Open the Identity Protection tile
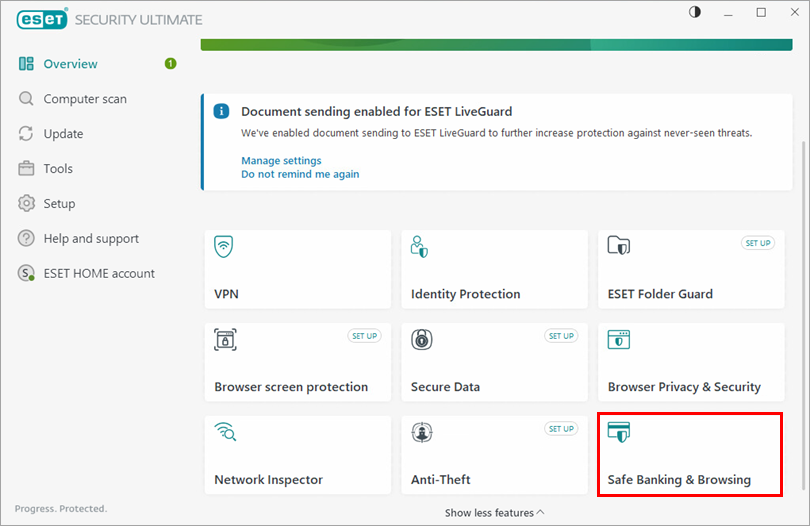 point(494,269)
